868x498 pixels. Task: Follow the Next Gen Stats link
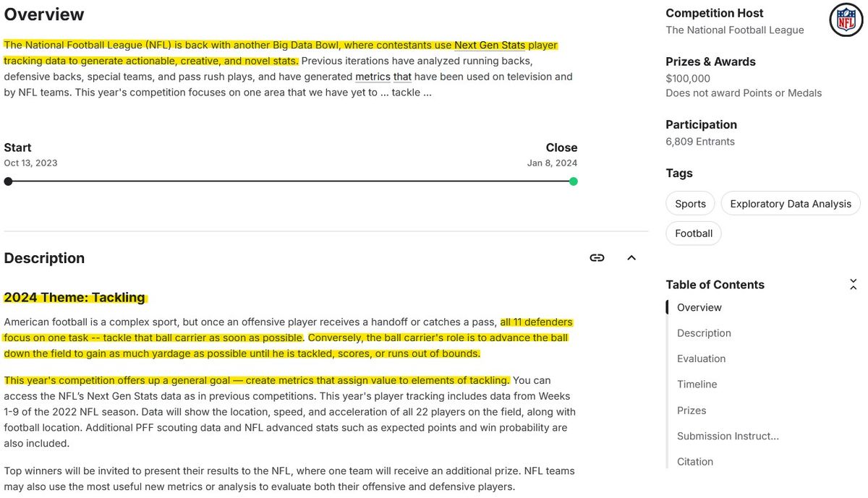pyautogui.click(x=490, y=45)
